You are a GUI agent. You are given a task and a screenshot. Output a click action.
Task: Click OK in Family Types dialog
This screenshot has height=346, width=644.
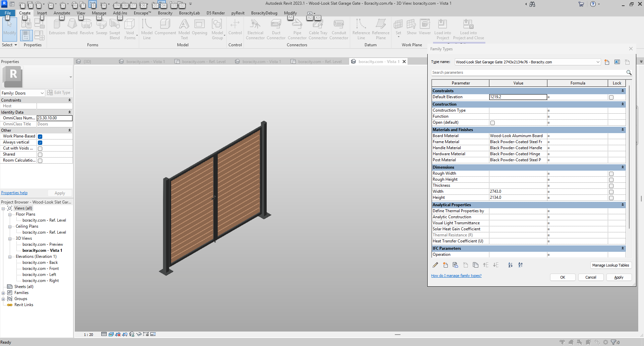[x=562, y=277]
